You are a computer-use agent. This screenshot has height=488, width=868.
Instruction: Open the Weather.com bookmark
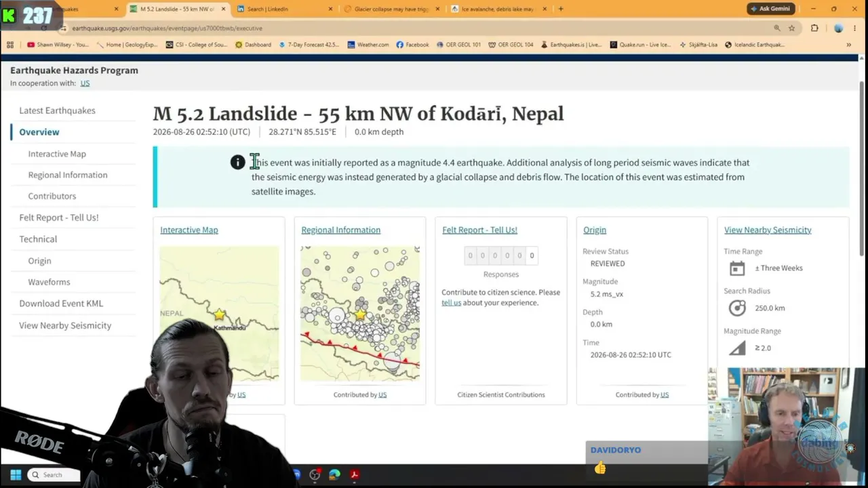coord(368,45)
